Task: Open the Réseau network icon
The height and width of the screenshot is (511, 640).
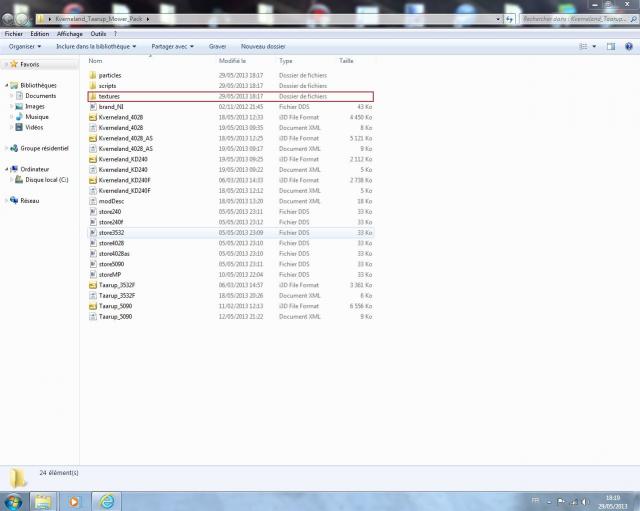Action: (14, 200)
